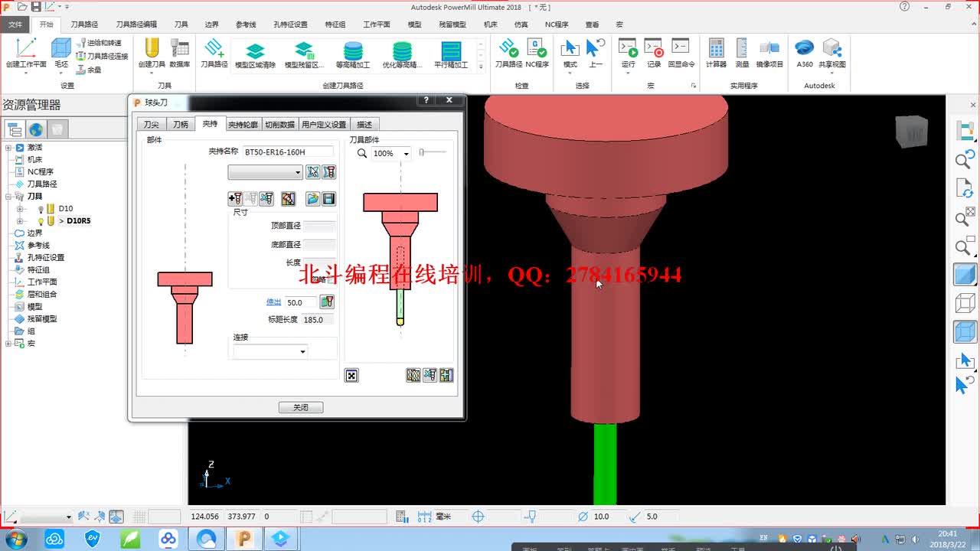Open the 刀具路径编辑 ribbon tab
This screenshot has width=980, height=551.
click(136, 24)
